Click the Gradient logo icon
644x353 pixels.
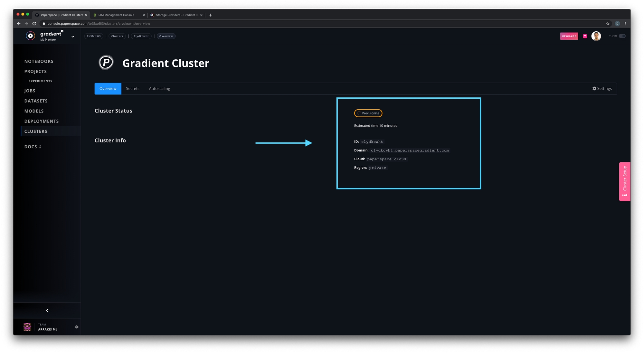tap(30, 36)
